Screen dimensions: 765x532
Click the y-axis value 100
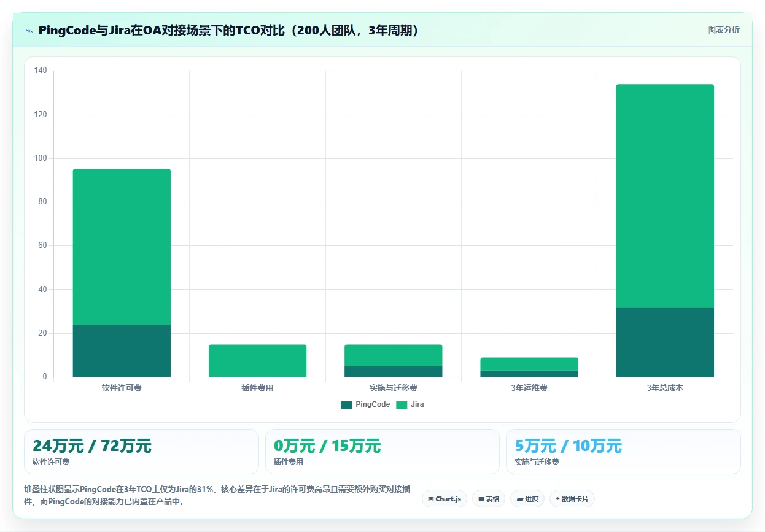(40, 158)
